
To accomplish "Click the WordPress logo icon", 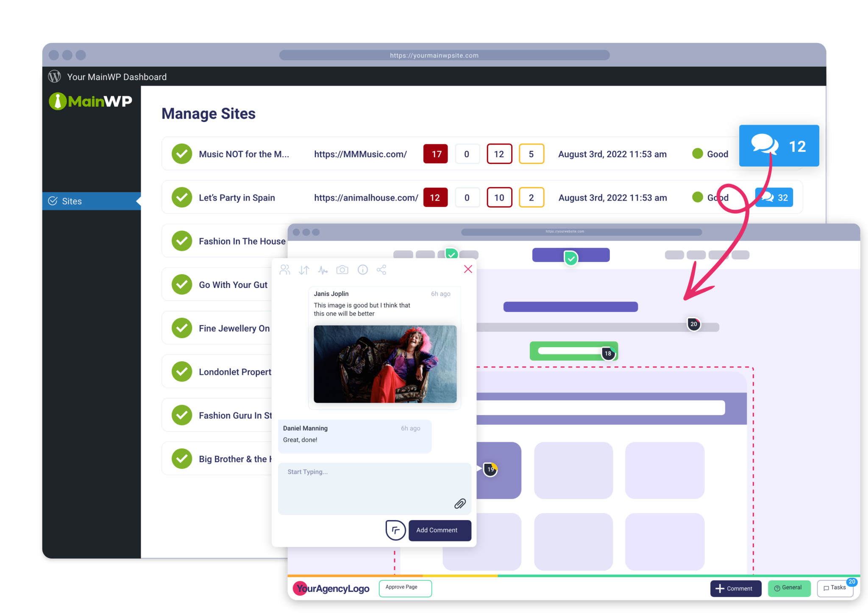I will [x=55, y=77].
